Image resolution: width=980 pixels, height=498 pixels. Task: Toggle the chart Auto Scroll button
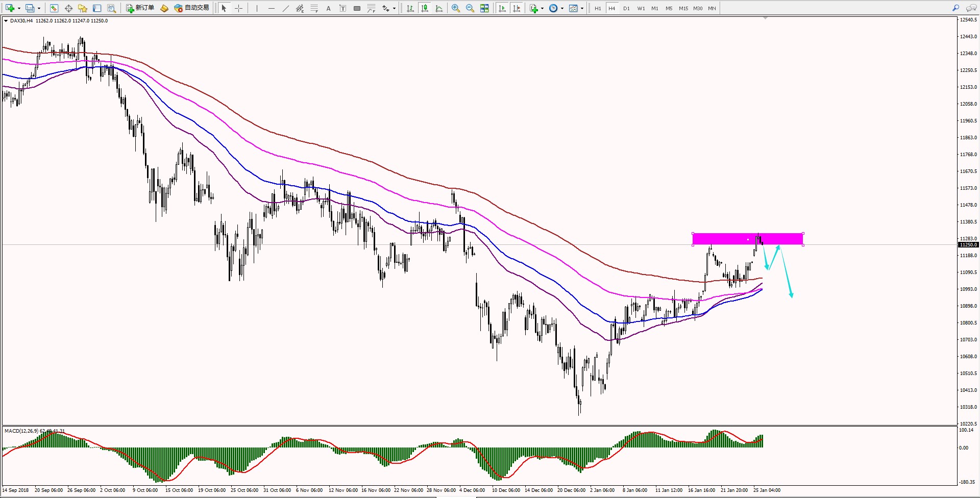(502, 8)
